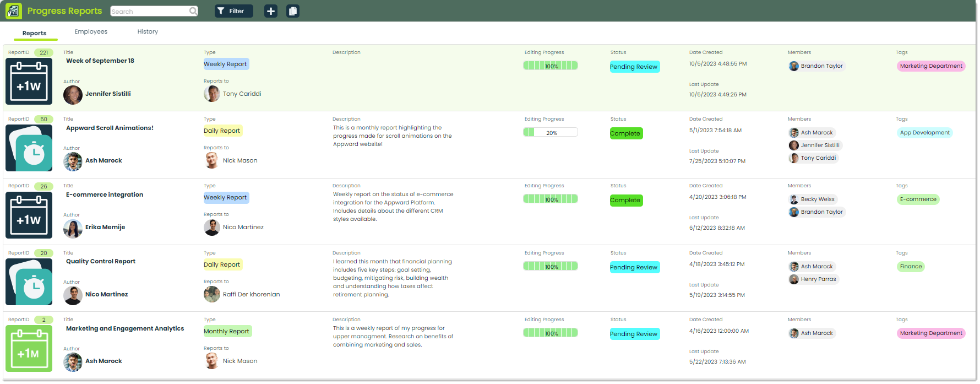
Task: Click the plus icon to add report
Action: click(x=271, y=11)
